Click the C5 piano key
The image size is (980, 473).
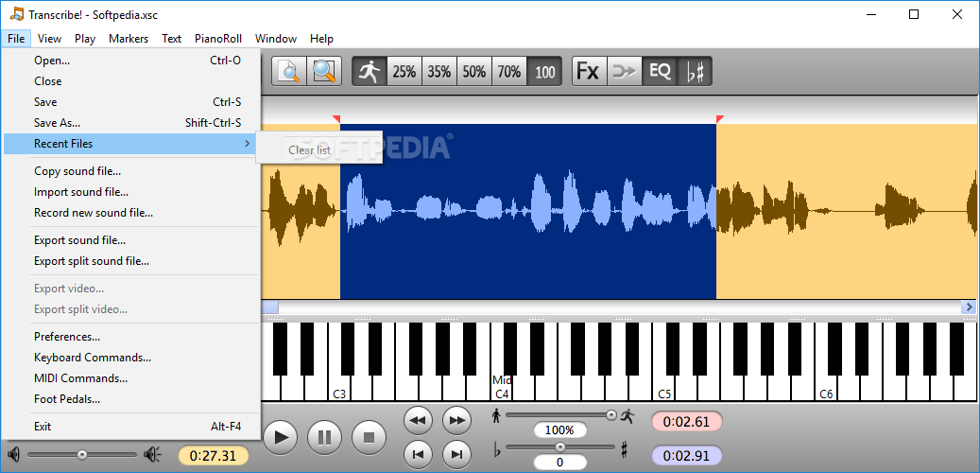663,388
